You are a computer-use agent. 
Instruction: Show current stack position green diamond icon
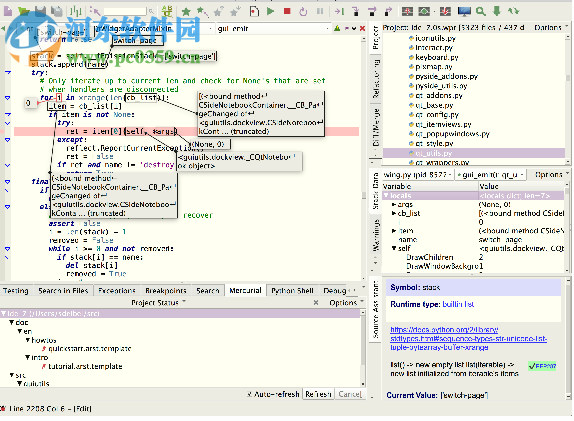tap(424, 12)
